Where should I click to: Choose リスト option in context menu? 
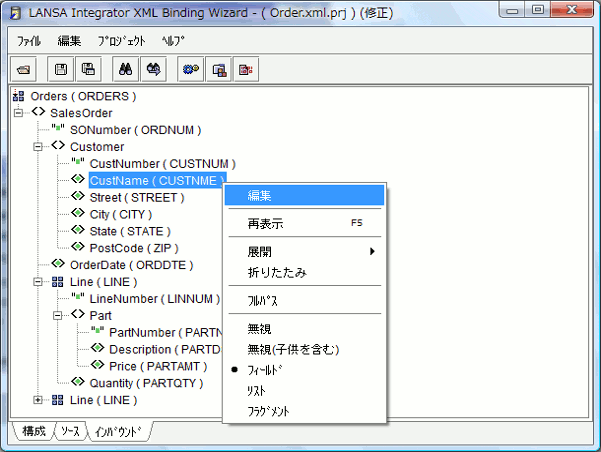[305, 391]
